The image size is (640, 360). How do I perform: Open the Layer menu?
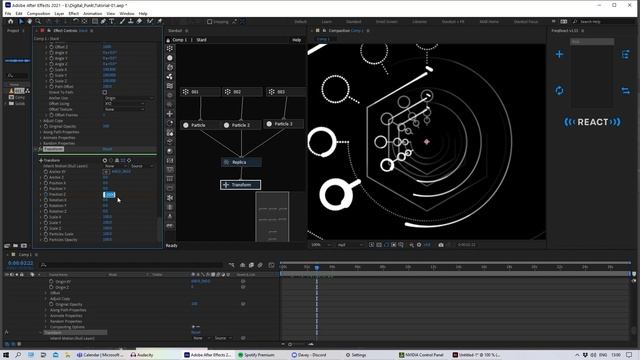[59, 13]
